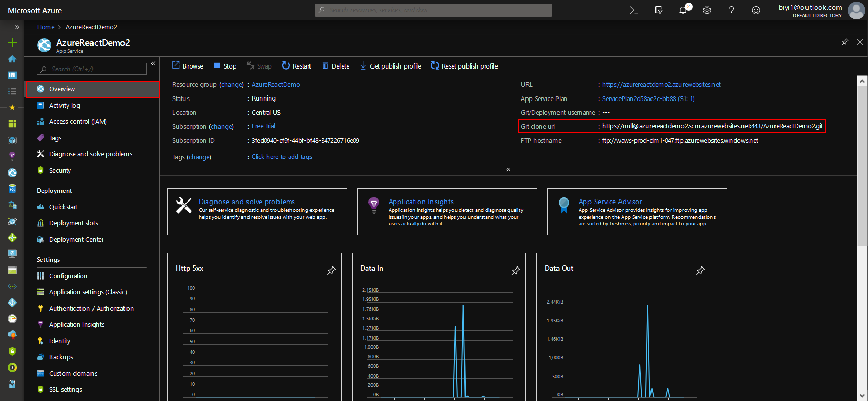Click the account avatar picture
Viewport: 868px width, 401px height.
click(x=856, y=10)
